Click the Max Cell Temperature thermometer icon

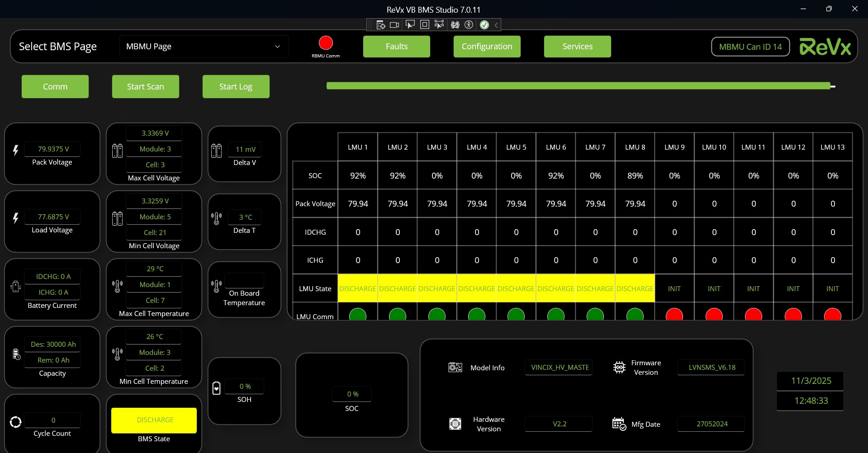pyautogui.click(x=117, y=286)
